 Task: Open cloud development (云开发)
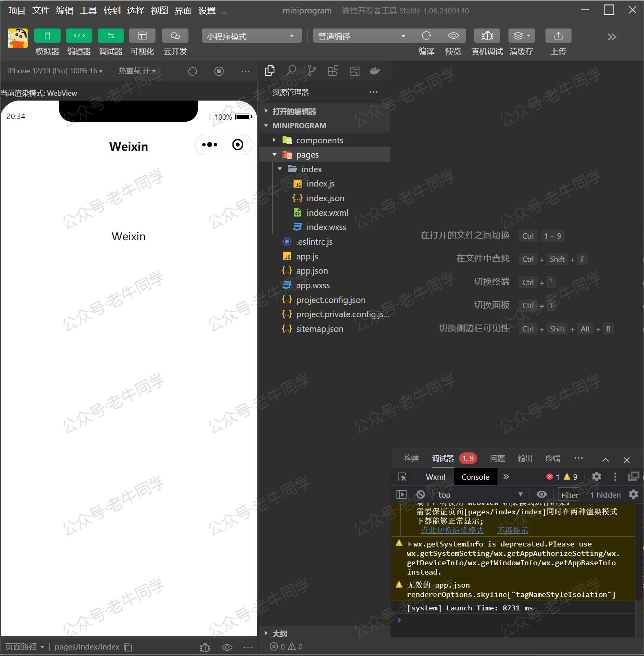click(x=175, y=36)
